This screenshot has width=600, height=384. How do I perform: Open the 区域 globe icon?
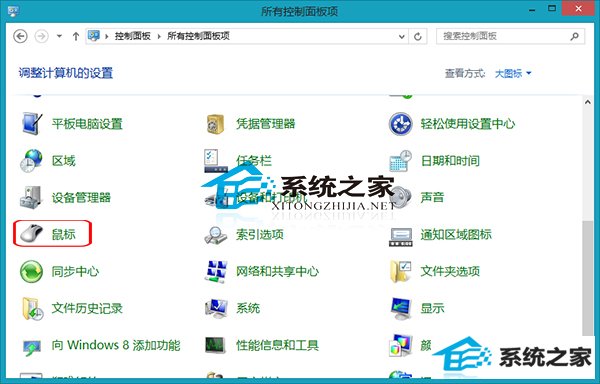31,161
